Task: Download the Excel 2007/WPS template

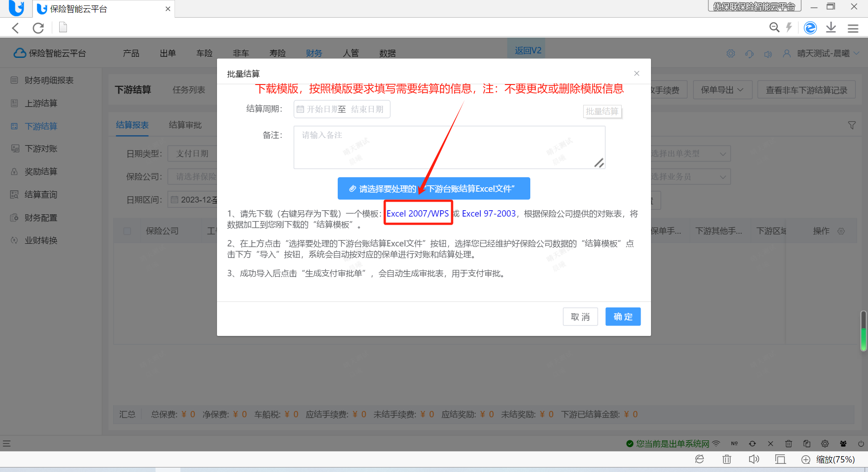Action: point(418,213)
